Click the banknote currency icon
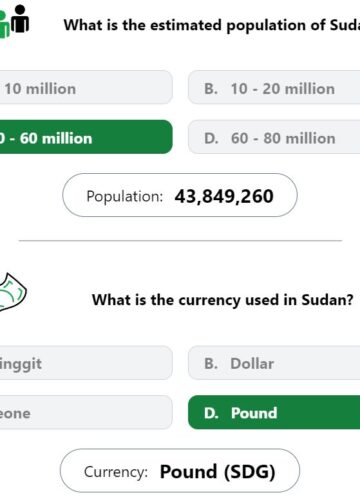This screenshot has height=504, width=360. (x=12, y=292)
